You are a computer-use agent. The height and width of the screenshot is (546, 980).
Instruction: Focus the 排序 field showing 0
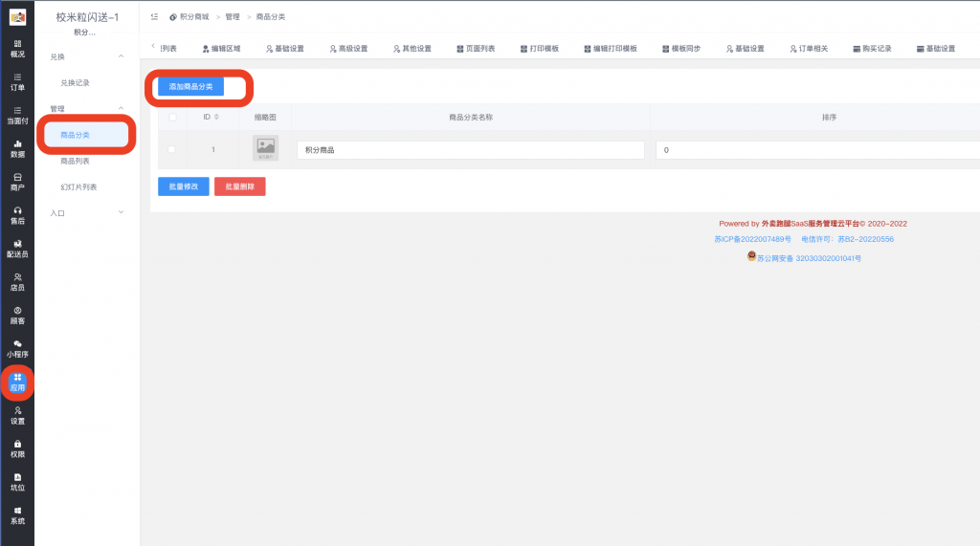point(817,150)
